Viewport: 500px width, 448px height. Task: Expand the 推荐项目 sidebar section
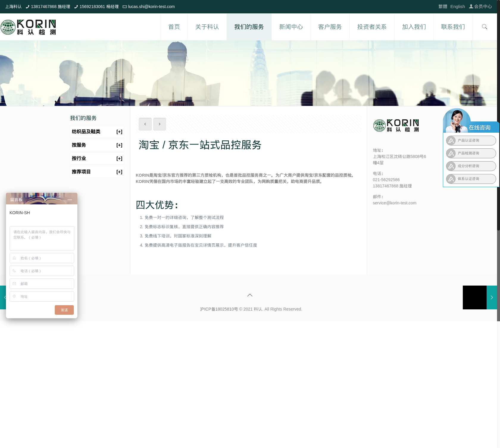[x=119, y=172]
